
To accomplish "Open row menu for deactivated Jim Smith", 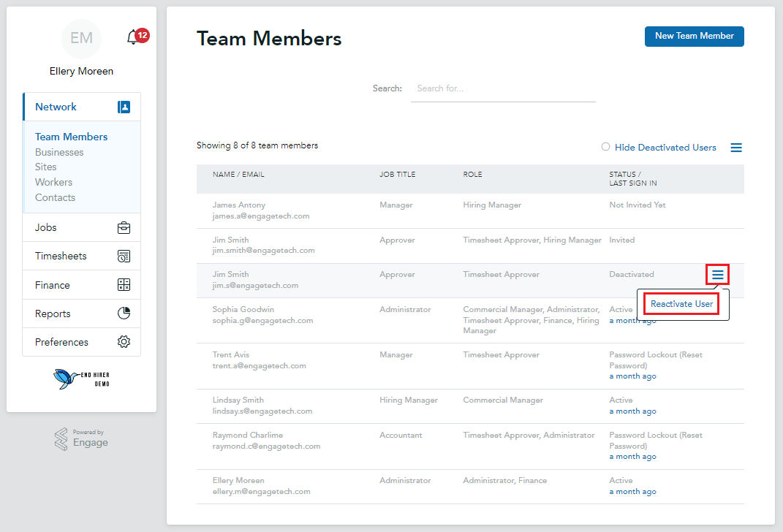I will click(718, 275).
